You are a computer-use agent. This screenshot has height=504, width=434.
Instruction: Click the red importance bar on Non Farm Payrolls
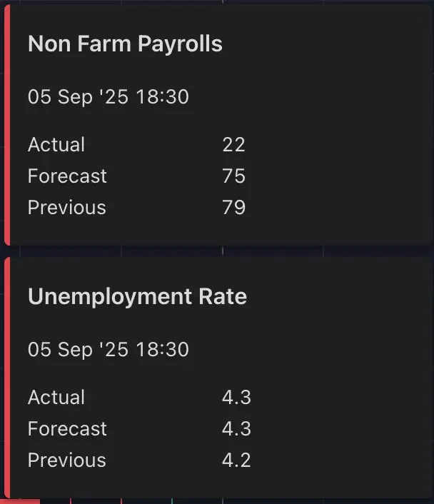[x=7, y=125]
